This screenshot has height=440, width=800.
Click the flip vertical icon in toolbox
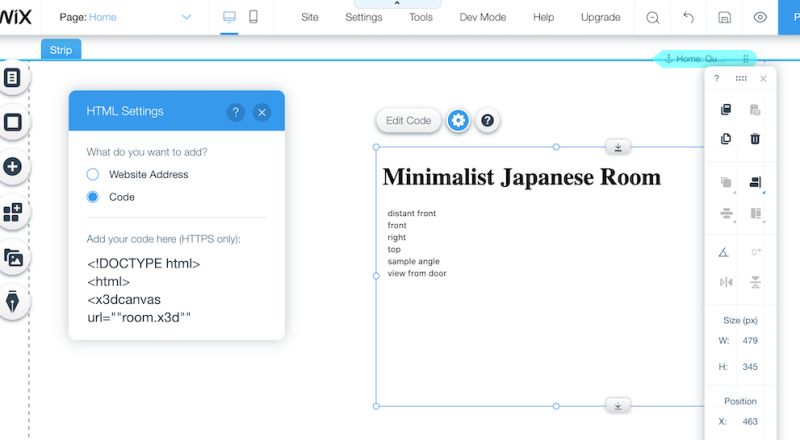point(756,282)
